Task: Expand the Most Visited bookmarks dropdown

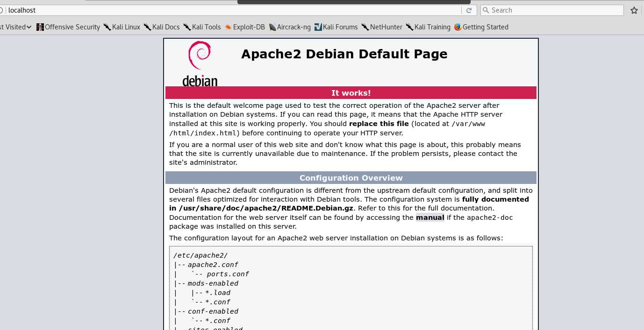Action: [15, 27]
